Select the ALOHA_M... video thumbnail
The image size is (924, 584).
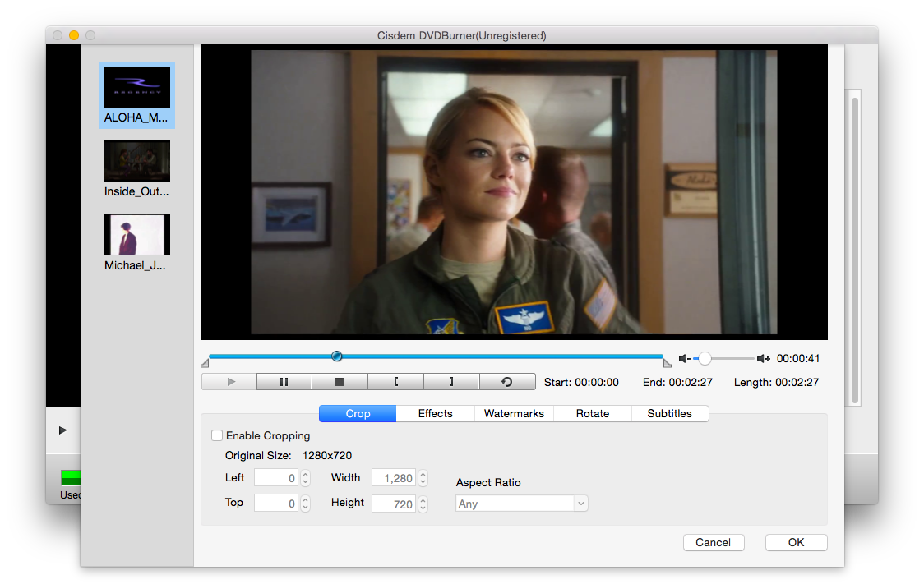137,95
